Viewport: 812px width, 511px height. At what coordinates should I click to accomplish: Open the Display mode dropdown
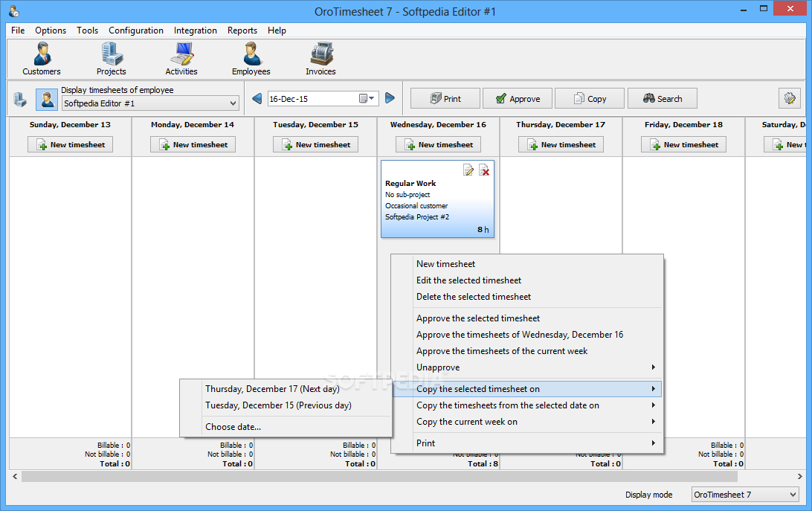[x=744, y=495]
